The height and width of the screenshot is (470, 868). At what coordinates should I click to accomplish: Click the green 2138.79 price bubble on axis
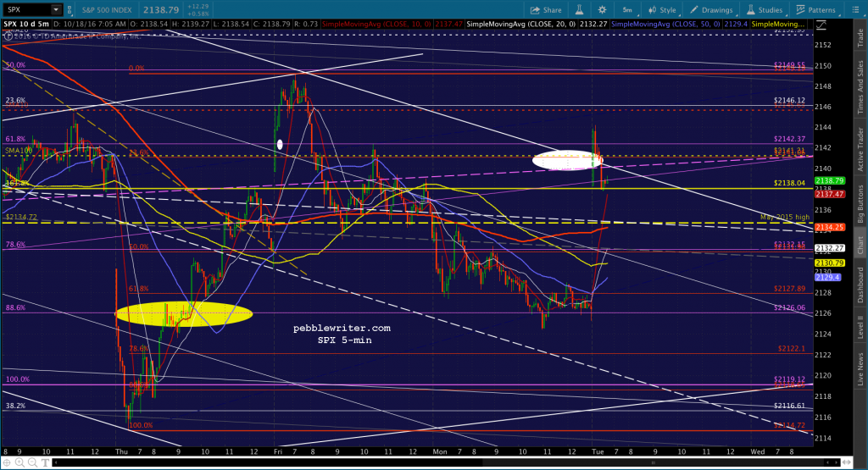829,181
